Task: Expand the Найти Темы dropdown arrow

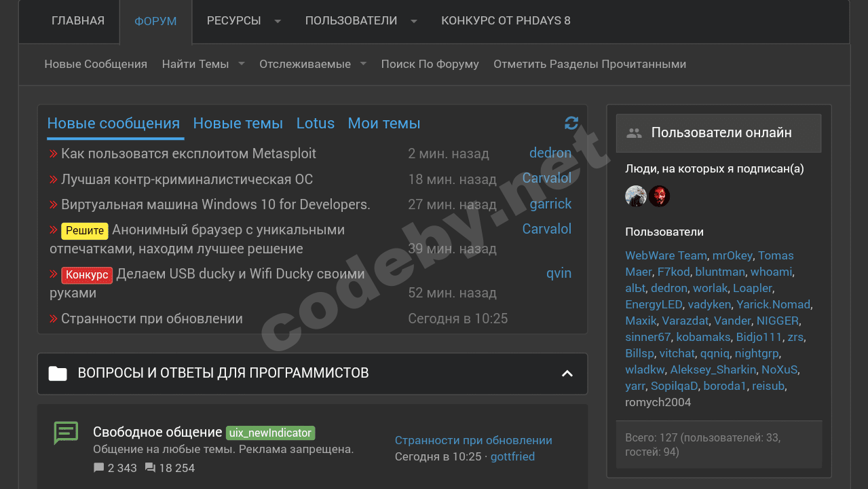Action: (242, 64)
